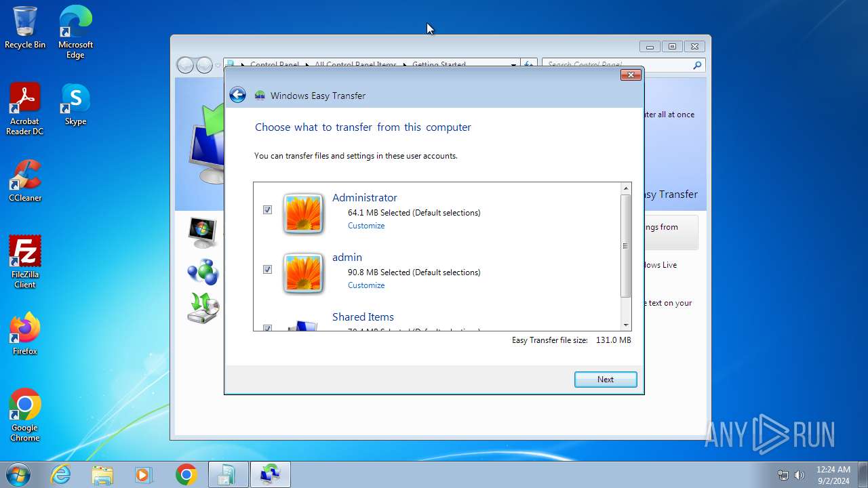Open the Control Panel address bar dropdown
This screenshot has width=868, height=488.
tap(513, 65)
